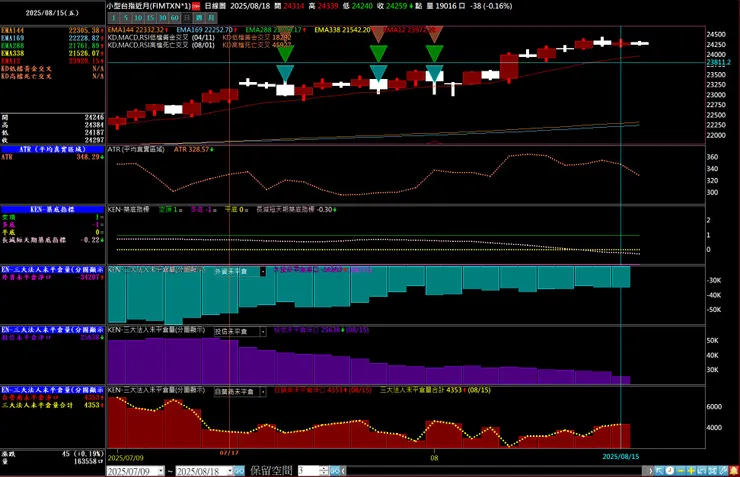
Task: Click the 日線圖 label in title bar
Action: 216,6
